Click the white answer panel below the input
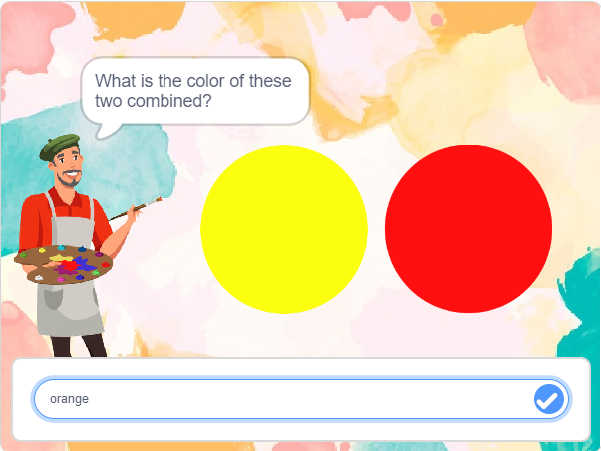The height and width of the screenshot is (451, 601). click(300, 430)
